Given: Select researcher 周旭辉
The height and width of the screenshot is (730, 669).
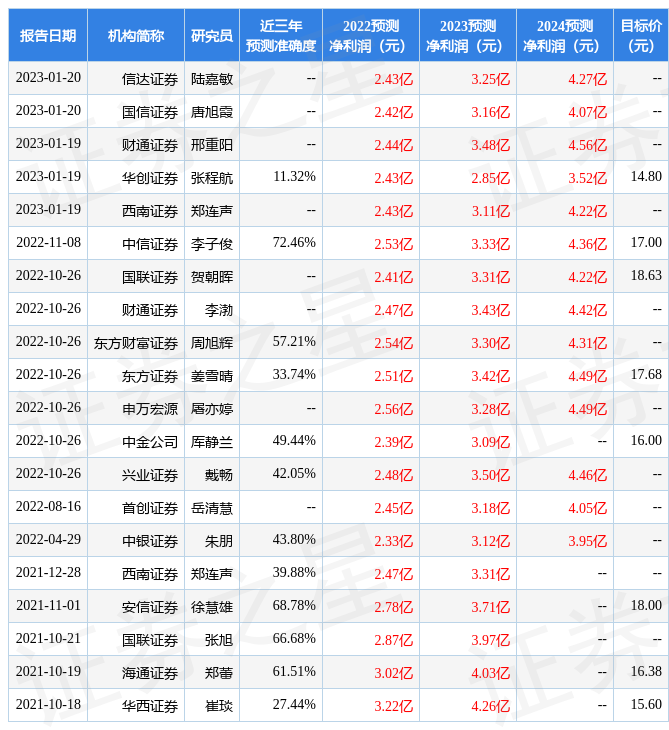Looking at the screenshot, I should pyautogui.click(x=212, y=343).
